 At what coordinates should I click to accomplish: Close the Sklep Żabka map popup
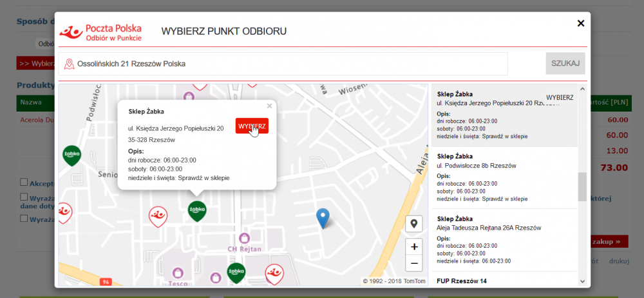[x=269, y=106]
